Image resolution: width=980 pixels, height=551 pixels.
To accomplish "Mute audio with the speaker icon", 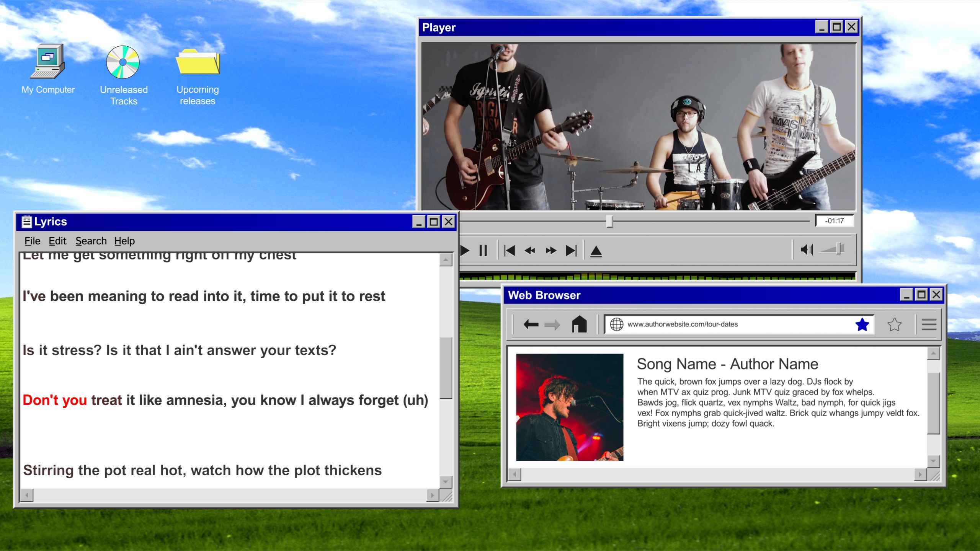I will click(x=807, y=250).
